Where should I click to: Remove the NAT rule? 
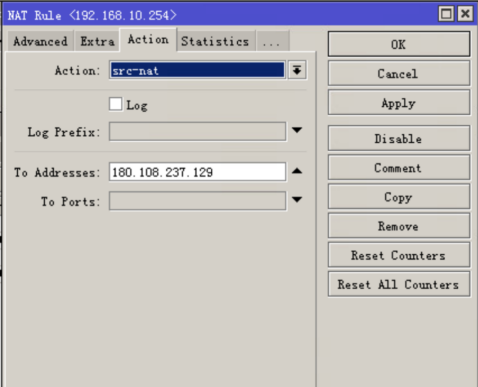click(x=399, y=226)
